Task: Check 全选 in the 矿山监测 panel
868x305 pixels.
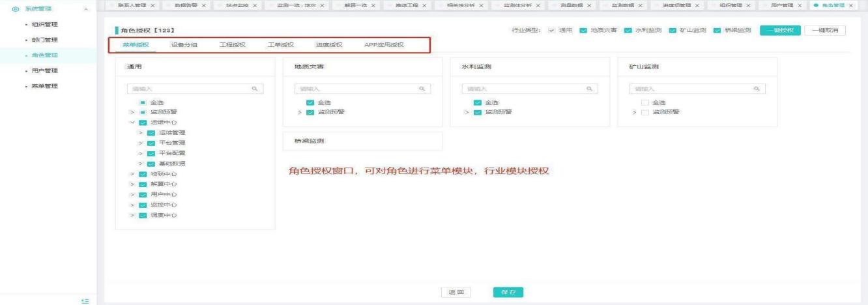Action: [644, 102]
